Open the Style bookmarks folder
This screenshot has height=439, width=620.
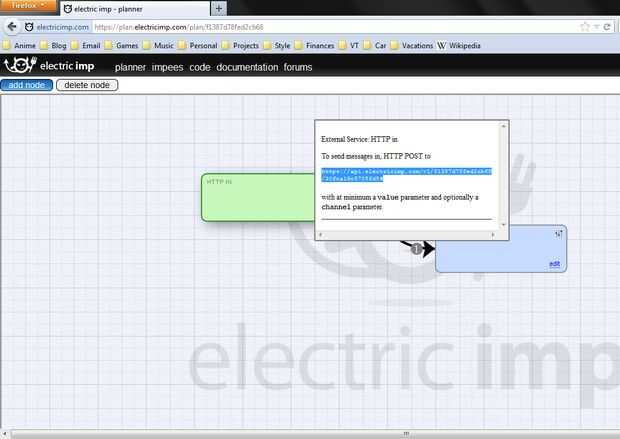coord(277,45)
